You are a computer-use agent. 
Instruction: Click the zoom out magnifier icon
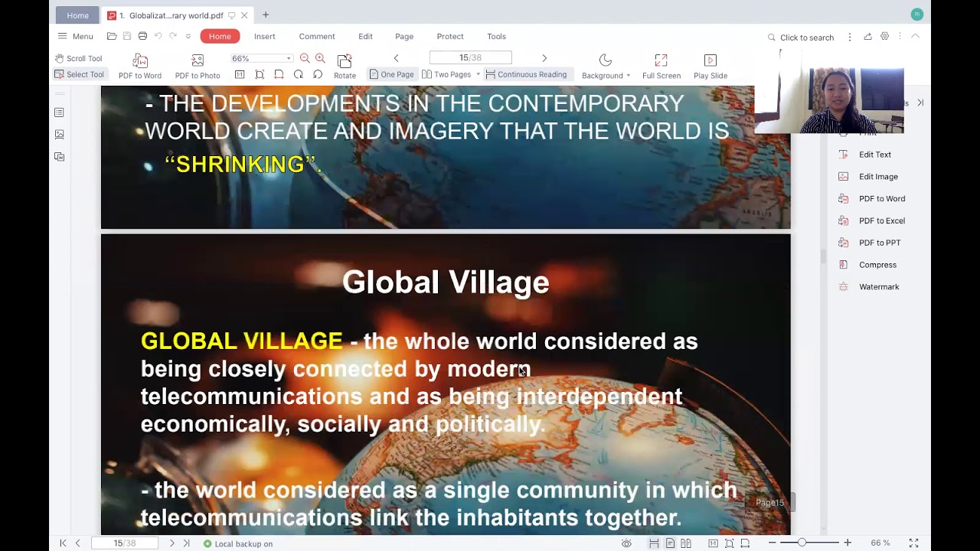coord(305,58)
